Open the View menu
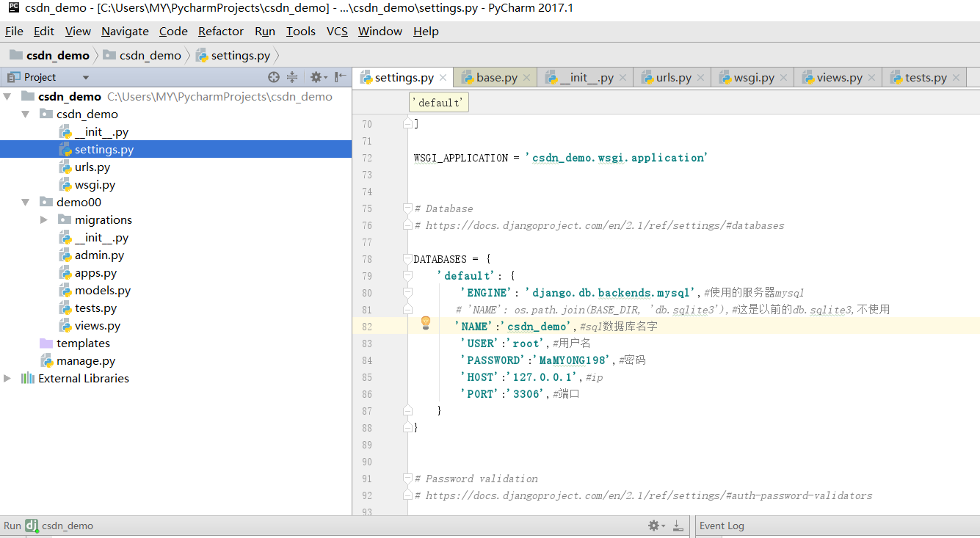Viewport: 980px width, 538px height. click(78, 31)
